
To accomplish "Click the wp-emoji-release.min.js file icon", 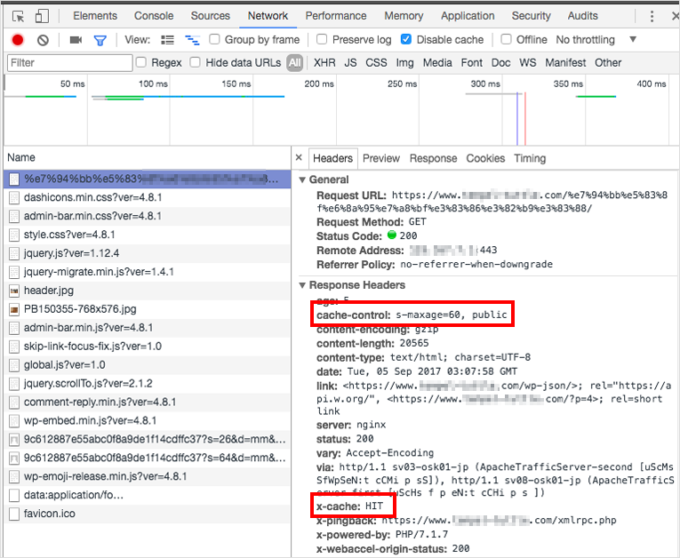I will [x=14, y=476].
